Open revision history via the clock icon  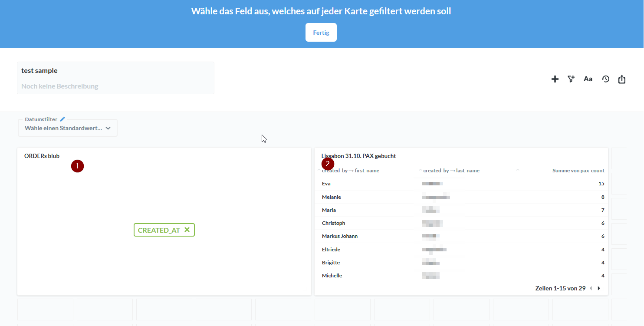(605, 79)
